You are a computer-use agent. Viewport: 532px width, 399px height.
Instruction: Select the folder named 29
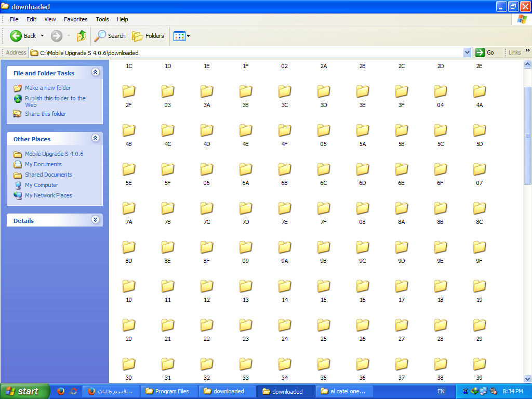point(480,330)
